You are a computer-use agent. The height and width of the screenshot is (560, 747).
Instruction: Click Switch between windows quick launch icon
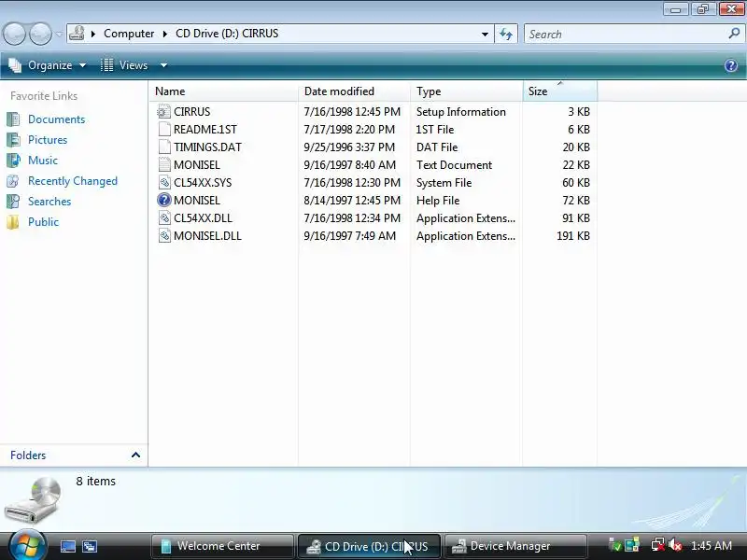pyautogui.click(x=90, y=546)
